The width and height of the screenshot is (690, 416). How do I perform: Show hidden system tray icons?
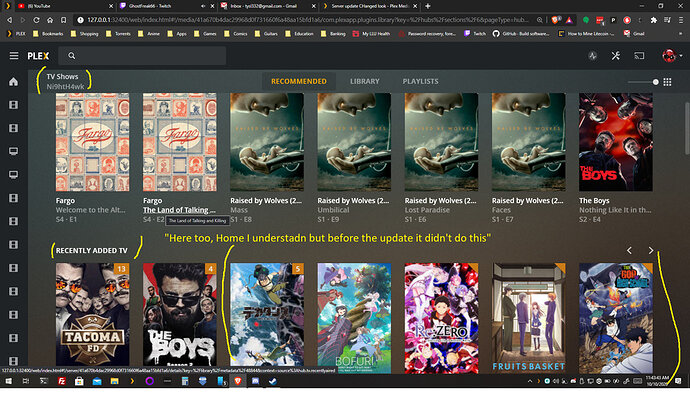tap(530, 381)
